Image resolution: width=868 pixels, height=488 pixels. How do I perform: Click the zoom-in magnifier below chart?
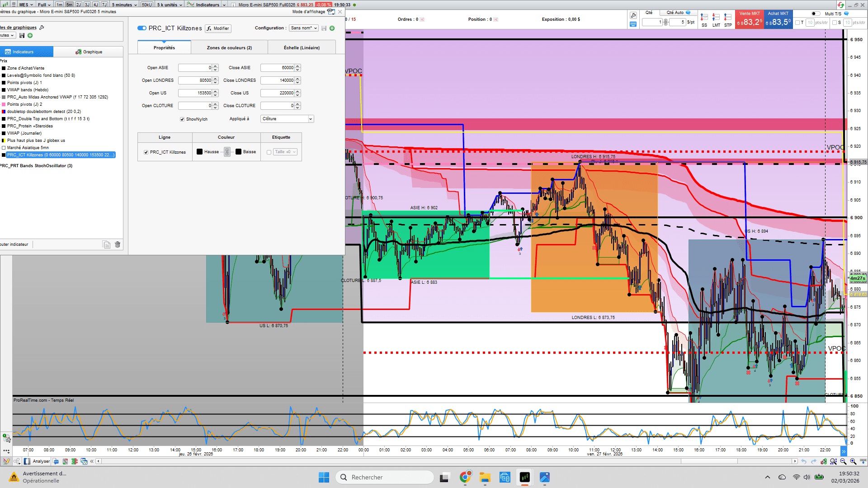point(853,461)
